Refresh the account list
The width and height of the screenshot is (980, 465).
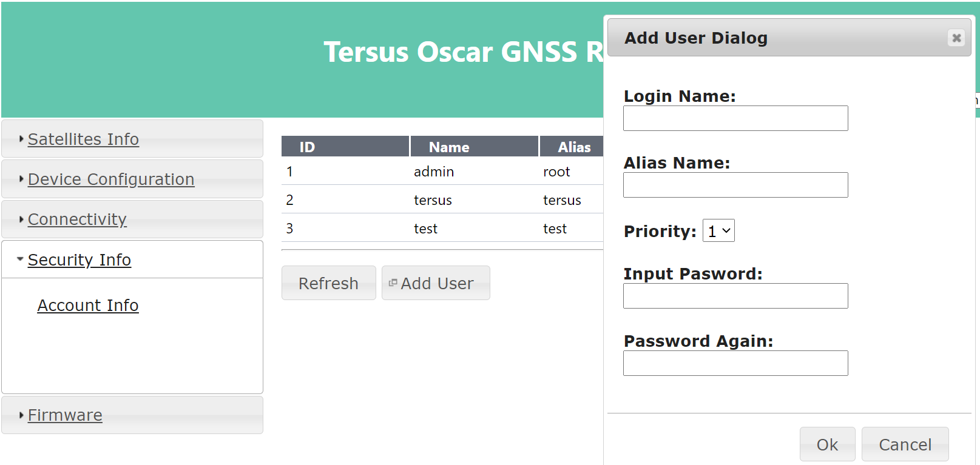click(328, 283)
